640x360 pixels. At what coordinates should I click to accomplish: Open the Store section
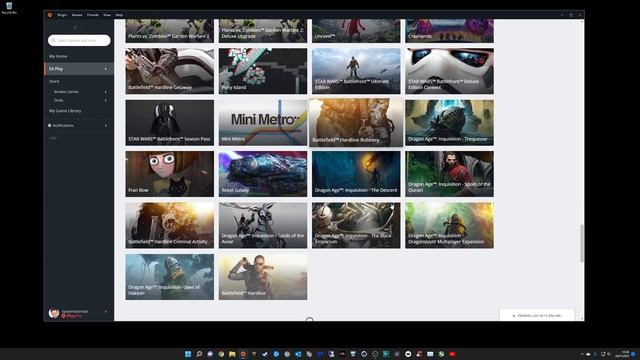click(54, 81)
